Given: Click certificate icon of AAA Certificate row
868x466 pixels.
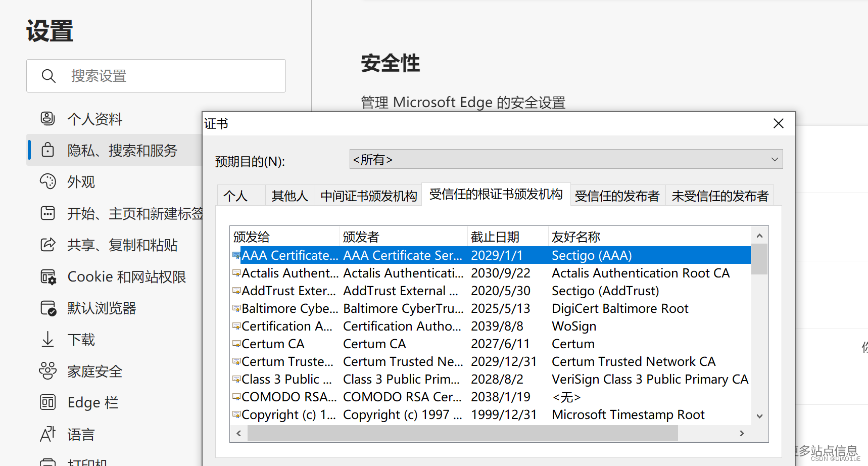Looking at the screenshot, I should tap(236, 255).
